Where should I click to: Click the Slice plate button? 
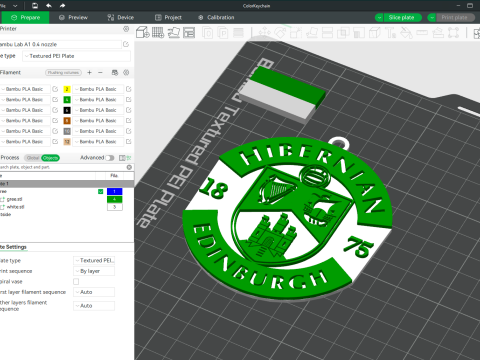tap(403, 17)
